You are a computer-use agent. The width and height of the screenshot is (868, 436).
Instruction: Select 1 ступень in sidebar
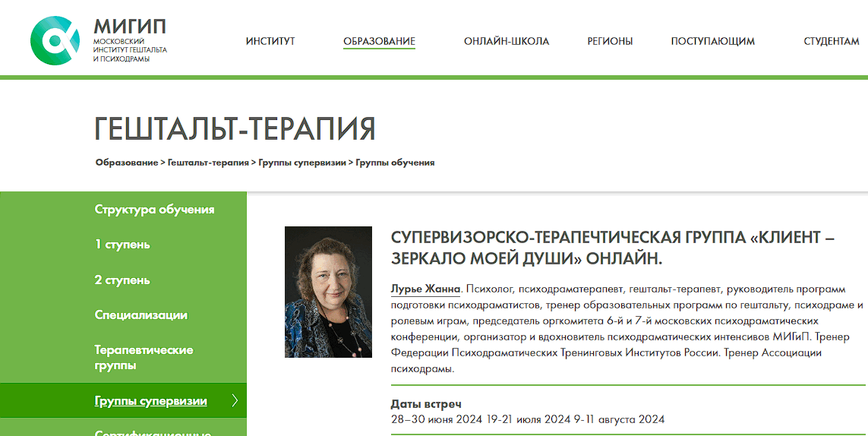click(x=122, y=245)
